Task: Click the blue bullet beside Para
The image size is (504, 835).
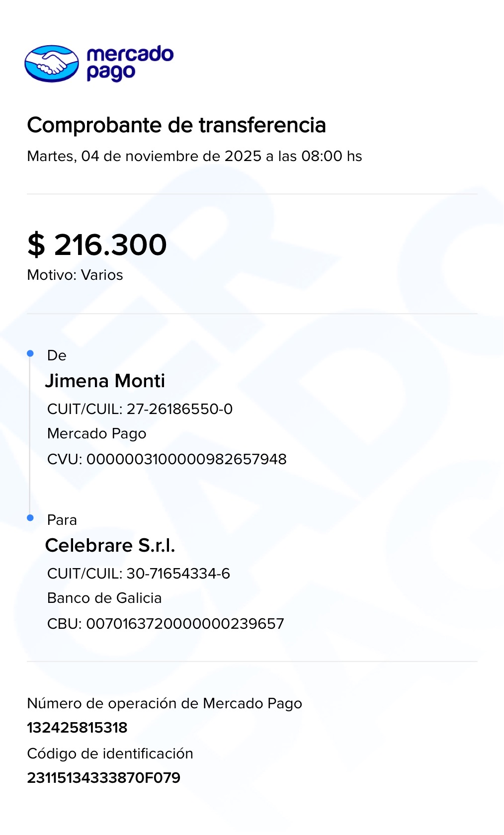Action: click(30, 518)
